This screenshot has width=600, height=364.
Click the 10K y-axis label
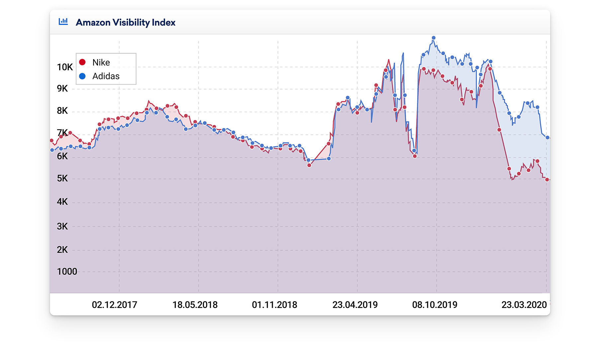coord(65,67)
